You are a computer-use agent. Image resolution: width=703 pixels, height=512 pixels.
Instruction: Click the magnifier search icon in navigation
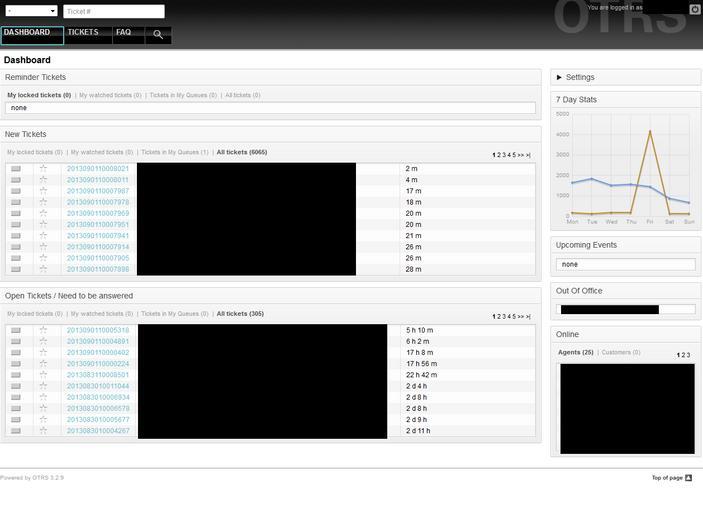tap(158, 34)
